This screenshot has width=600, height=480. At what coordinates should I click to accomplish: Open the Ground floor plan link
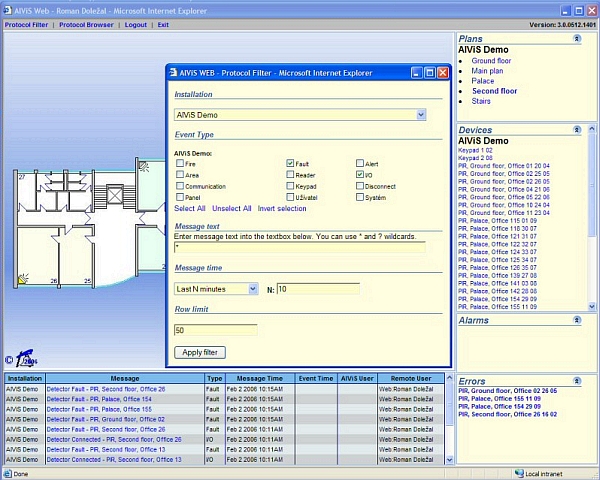tap(491, 61)
